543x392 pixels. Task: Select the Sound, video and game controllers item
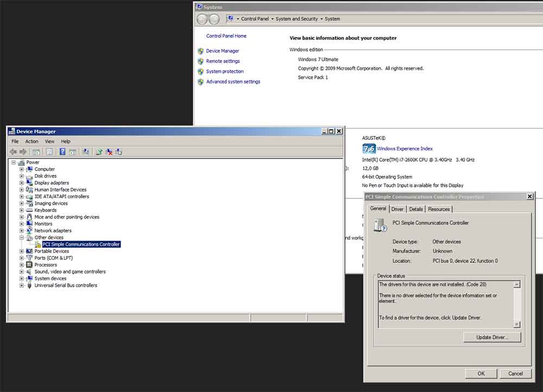[70, 272]
